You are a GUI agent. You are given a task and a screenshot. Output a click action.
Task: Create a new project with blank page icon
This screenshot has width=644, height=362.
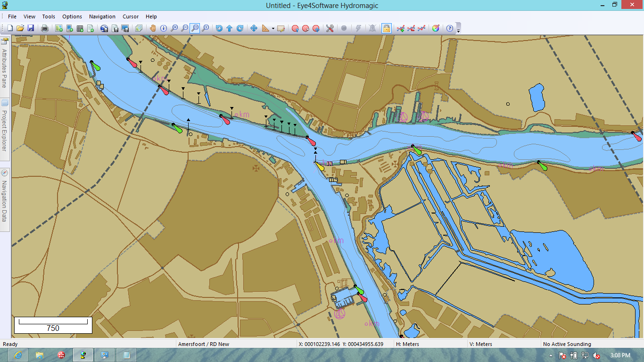click(x=10, y=28)
